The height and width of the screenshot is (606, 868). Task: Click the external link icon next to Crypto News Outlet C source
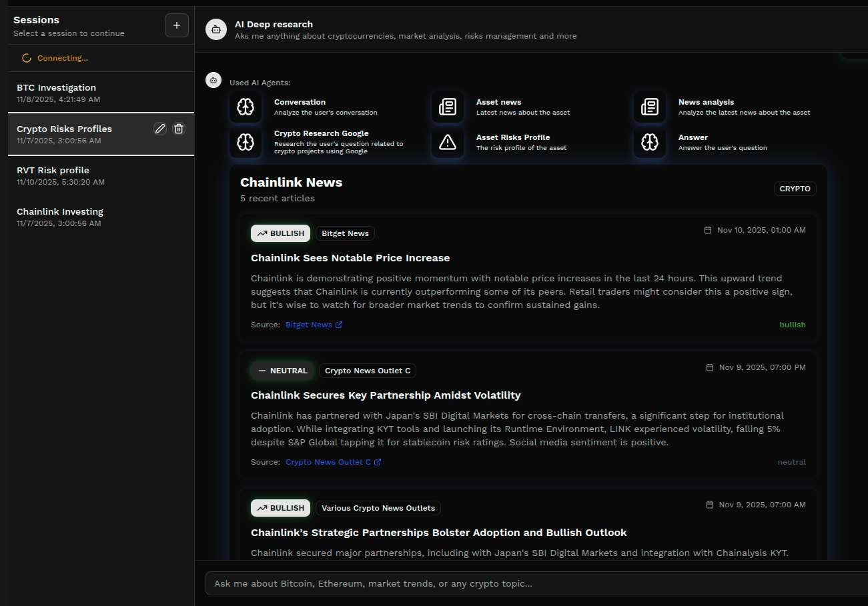[378, 462]
